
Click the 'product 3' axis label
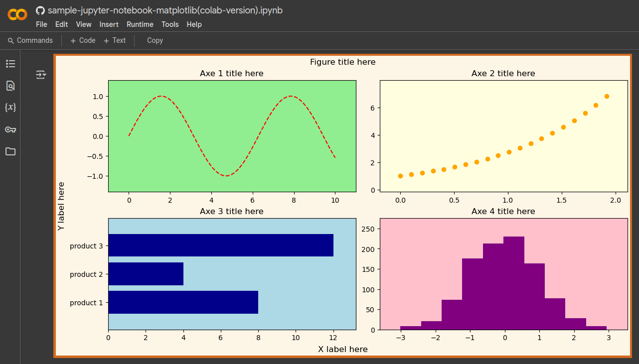[x=86, y=246]
